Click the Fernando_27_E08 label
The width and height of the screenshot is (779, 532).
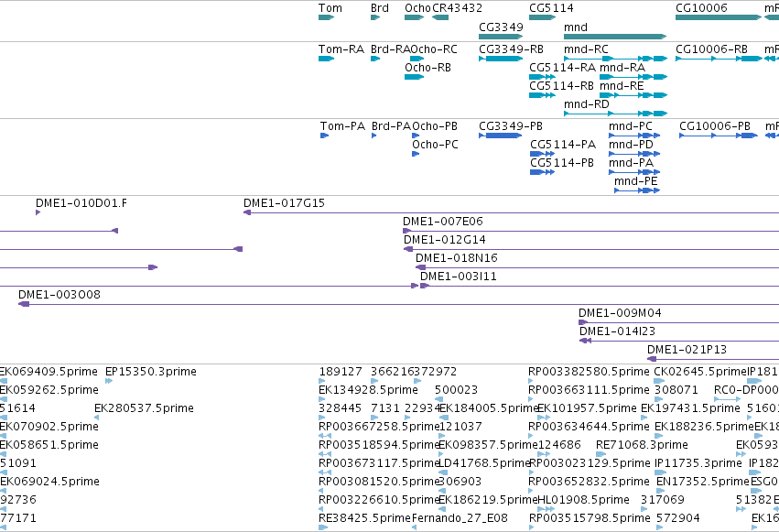[460, 518]
